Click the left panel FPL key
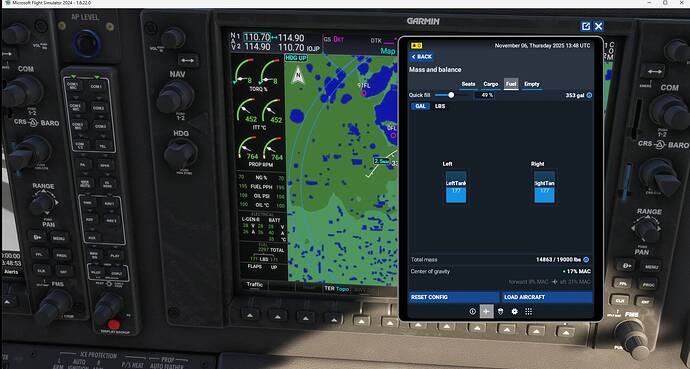Image resolution: width=690 pixels, height=369 pixels. [x=39, y=254]
